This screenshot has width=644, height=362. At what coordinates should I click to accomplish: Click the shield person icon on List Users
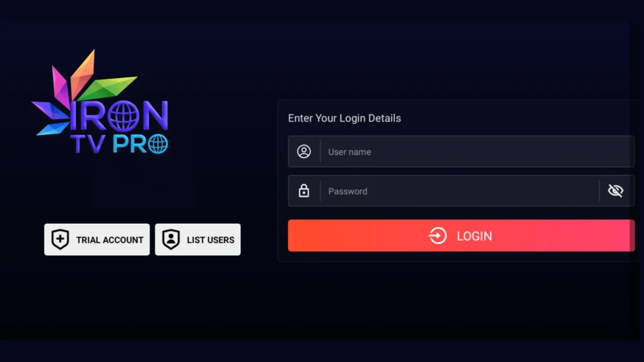pos(171,239)
